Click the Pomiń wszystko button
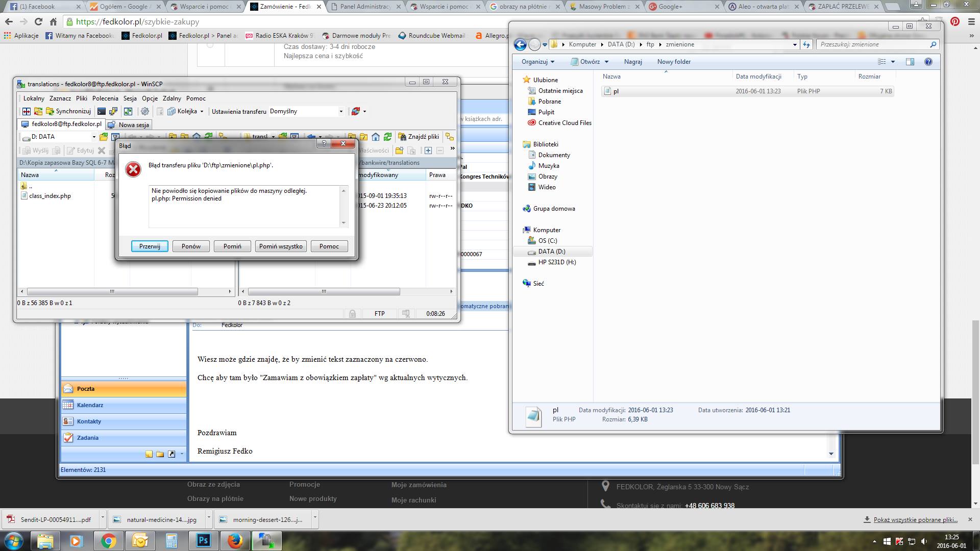 click(281, 246)
